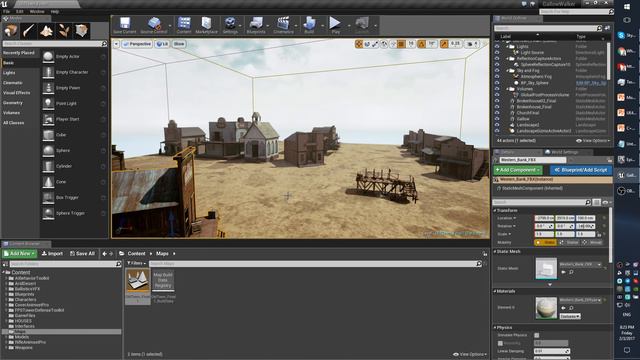This screenshot has width=640, height=360.
Task: Toggle visibility of Light Source actor
Action: [497, 53]
